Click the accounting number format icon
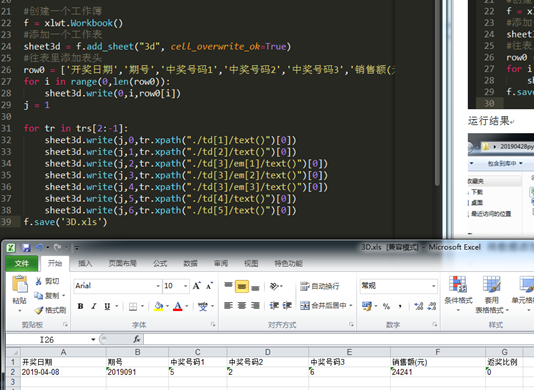534x390 pixels. [367, 306]
